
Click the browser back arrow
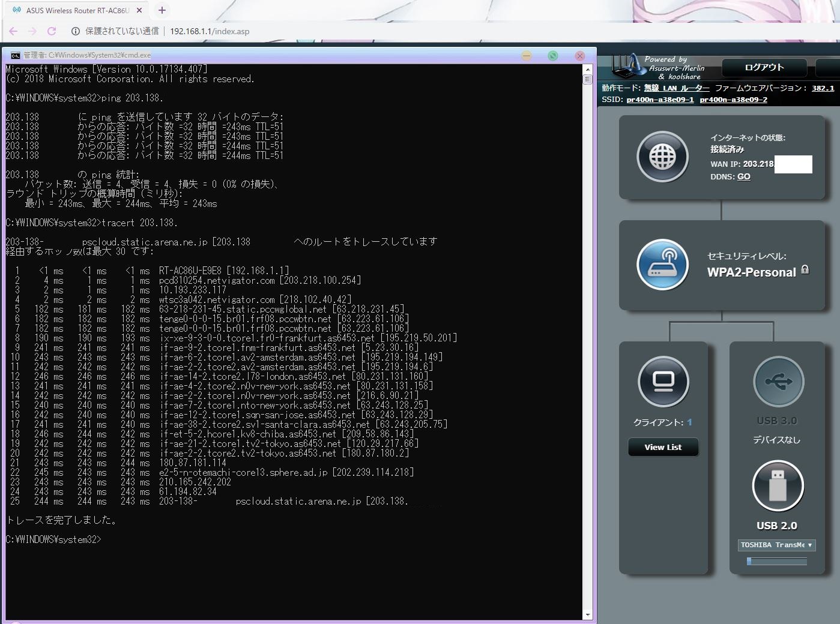tap(13, 31)
